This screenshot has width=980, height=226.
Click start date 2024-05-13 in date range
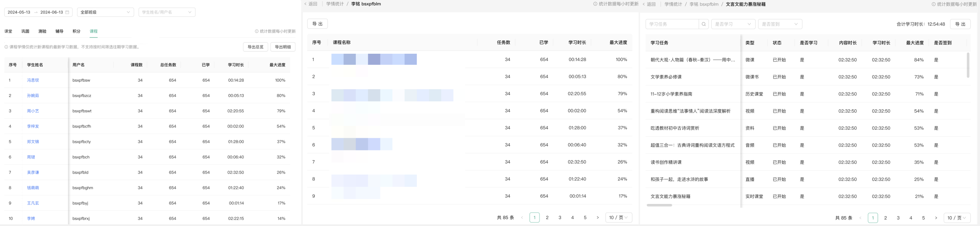point(19,12)
